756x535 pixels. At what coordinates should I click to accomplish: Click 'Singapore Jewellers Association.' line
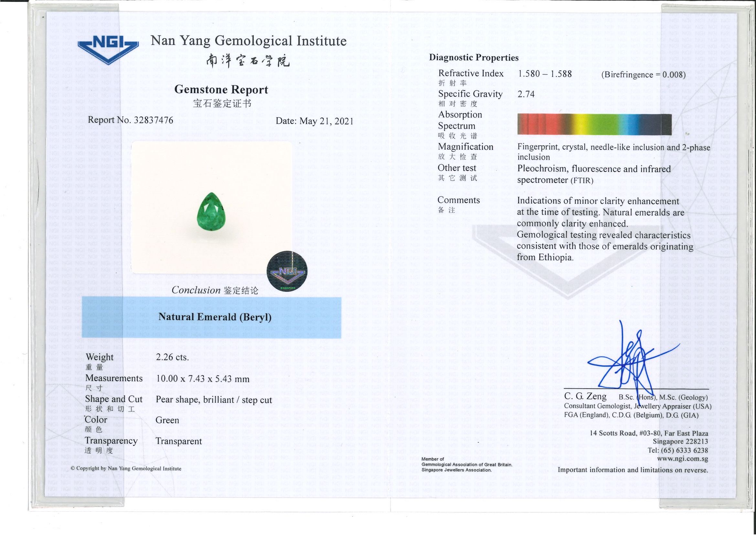click(x=456, y=470)
